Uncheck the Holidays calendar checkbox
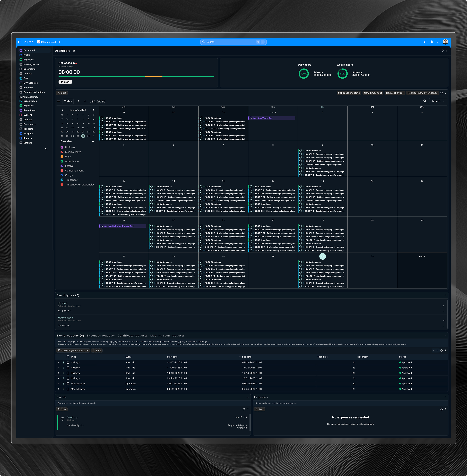 pyautogui.click(x=62, y=147)
